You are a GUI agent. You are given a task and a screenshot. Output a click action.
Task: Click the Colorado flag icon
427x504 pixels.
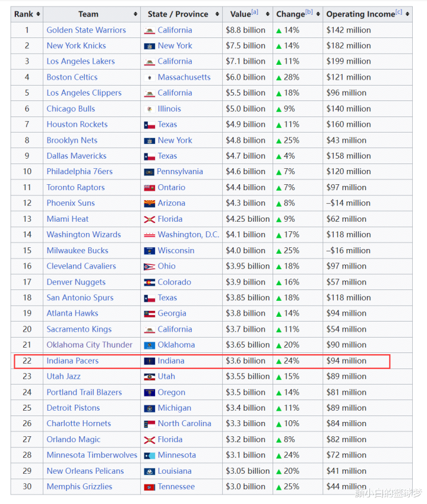[150, 282]
